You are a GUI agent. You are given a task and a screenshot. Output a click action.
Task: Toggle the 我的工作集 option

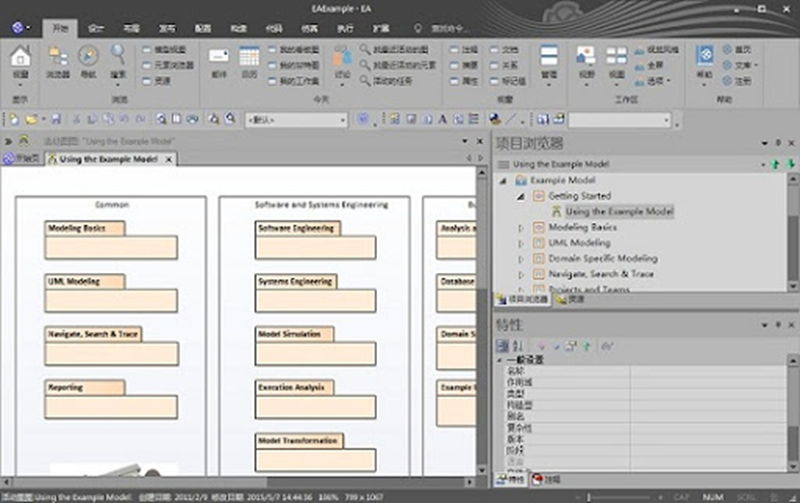(294, 81)
